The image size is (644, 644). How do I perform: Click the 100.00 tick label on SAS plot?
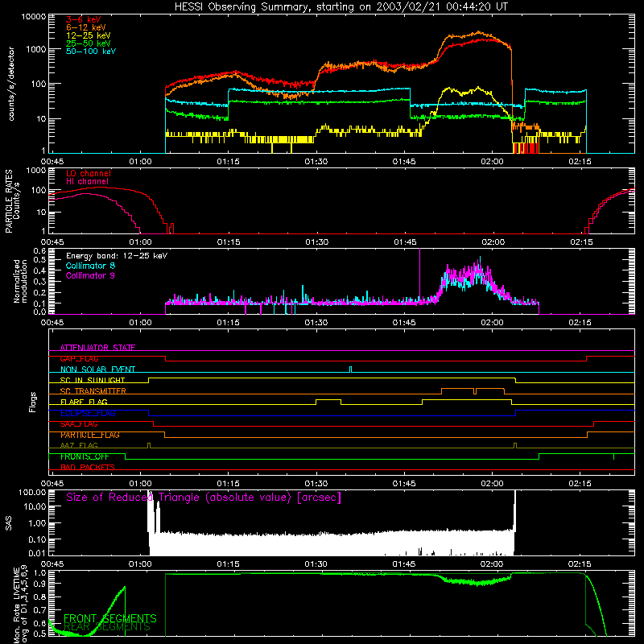(32, 492)
